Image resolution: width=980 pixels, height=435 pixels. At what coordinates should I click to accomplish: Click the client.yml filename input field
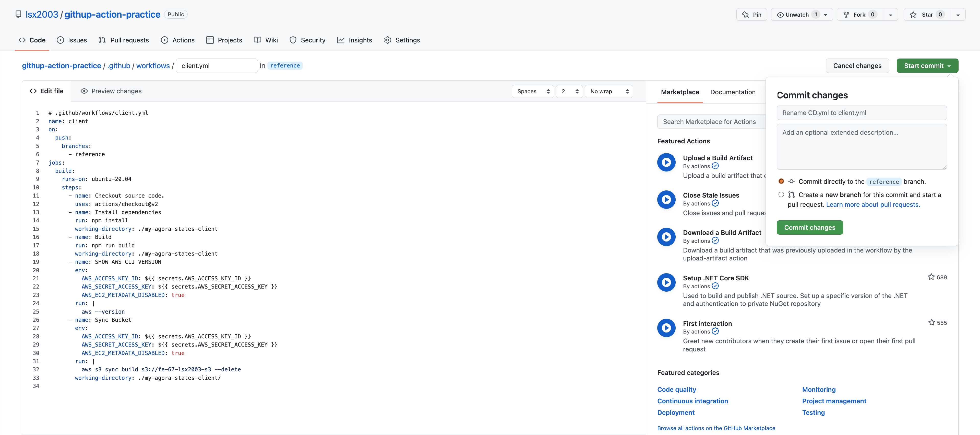point(217,65)
